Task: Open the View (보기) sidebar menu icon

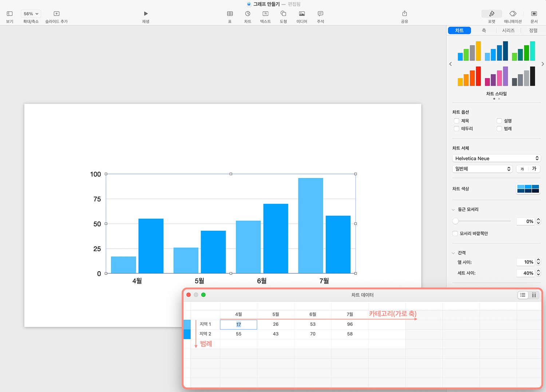Action: 9,14
